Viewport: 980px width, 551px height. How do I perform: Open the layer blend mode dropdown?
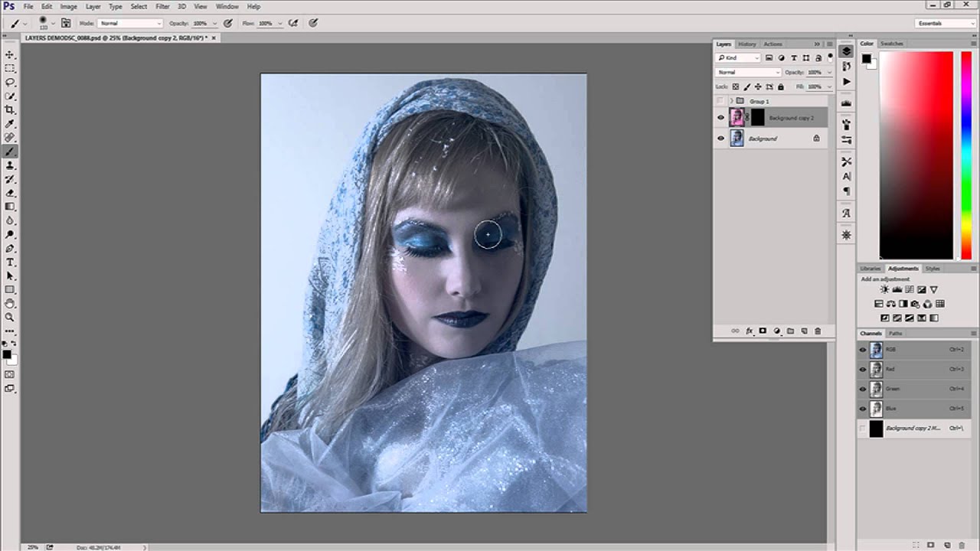coord(748,72)
